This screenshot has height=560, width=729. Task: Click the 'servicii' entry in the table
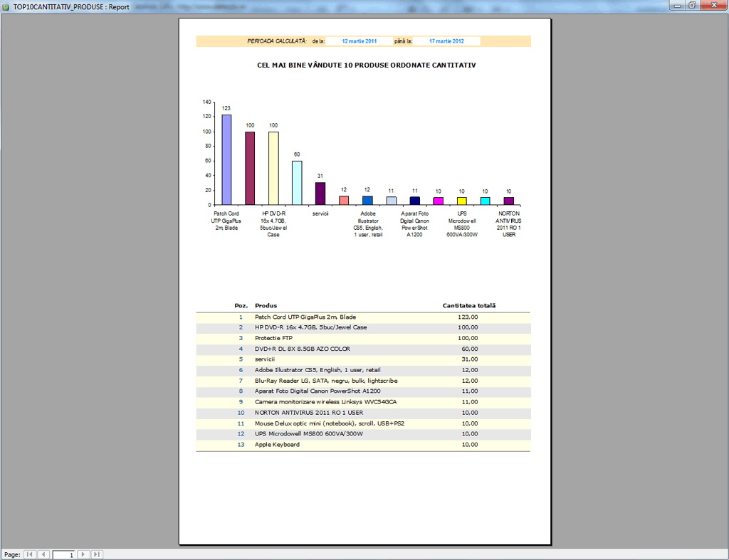click(x=265, y=359)
